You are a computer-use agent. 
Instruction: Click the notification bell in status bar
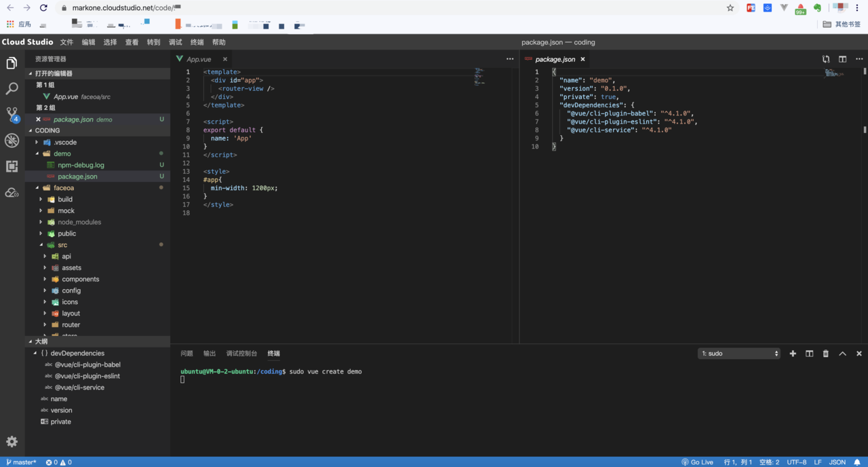coord(858,462)
